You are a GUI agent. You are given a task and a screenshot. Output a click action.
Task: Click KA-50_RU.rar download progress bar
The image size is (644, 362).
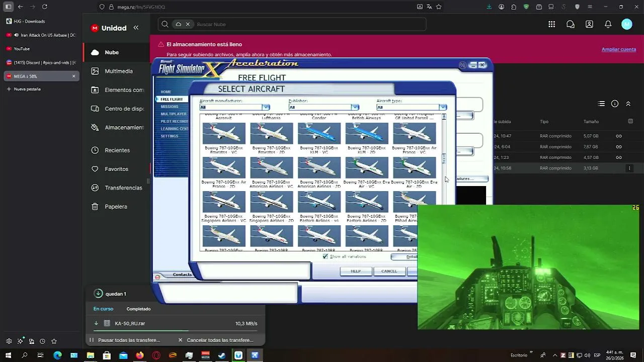click(x=175, y=331)
